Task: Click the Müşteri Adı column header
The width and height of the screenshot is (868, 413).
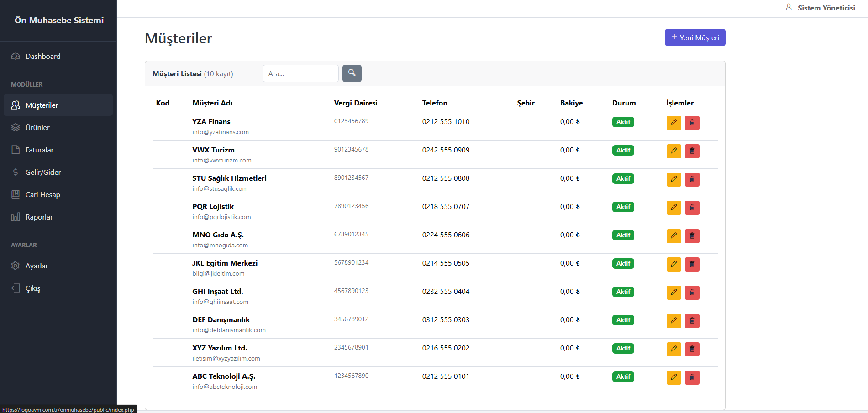Action: point(212,103)
